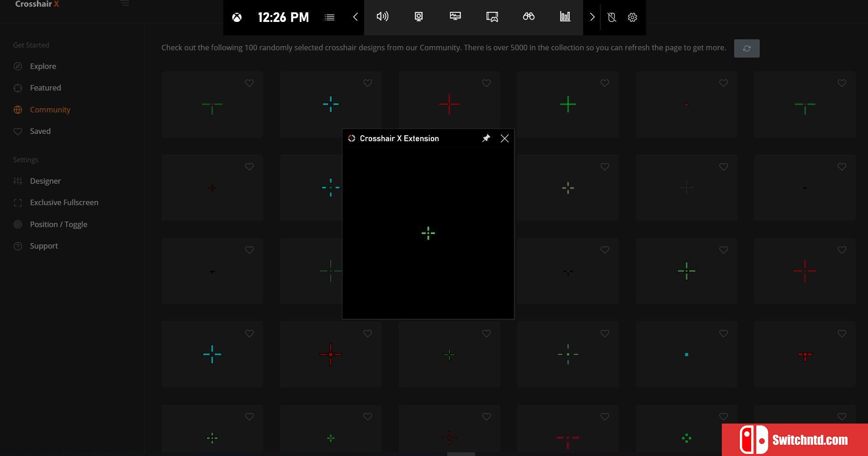The height and width of the screenshot is (456, 868).
Task: Open the Resources bar chart widget icon
Action: click(565, 17)
